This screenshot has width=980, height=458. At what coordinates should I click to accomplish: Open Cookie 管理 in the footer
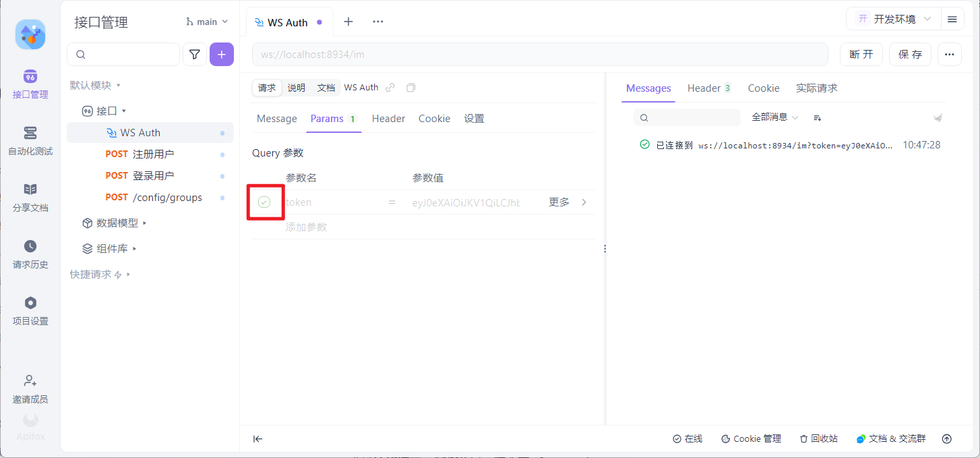click(x=751, y=439)
